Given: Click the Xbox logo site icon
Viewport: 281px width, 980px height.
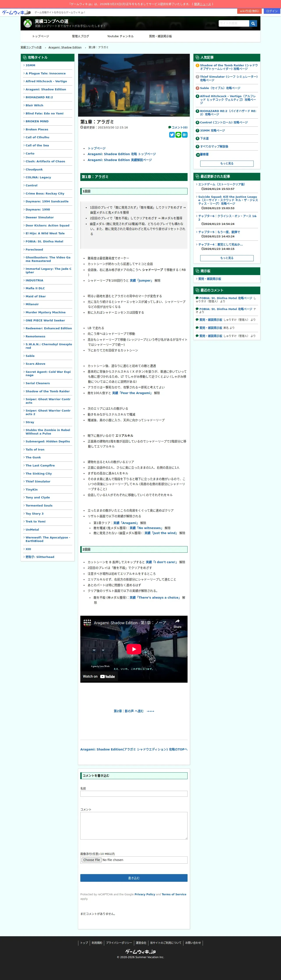Looking at the screenshot, I should pyautogui.click(x=28, y=24).
